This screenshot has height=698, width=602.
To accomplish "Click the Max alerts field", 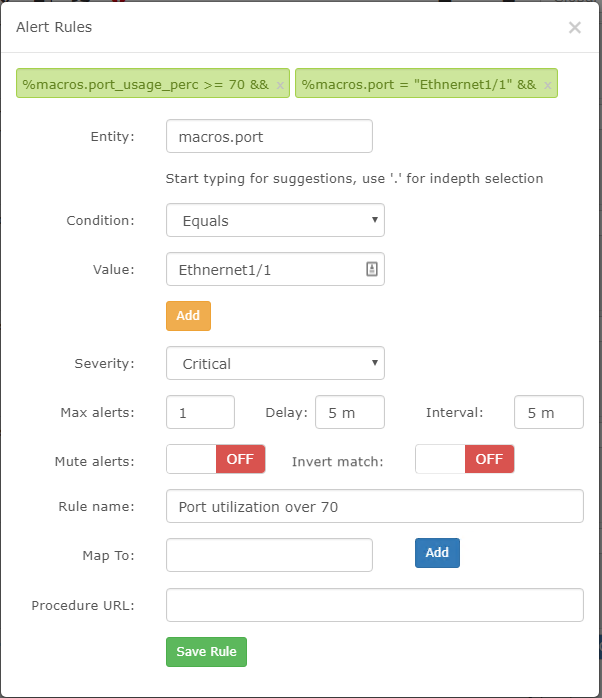I will 200,412.
